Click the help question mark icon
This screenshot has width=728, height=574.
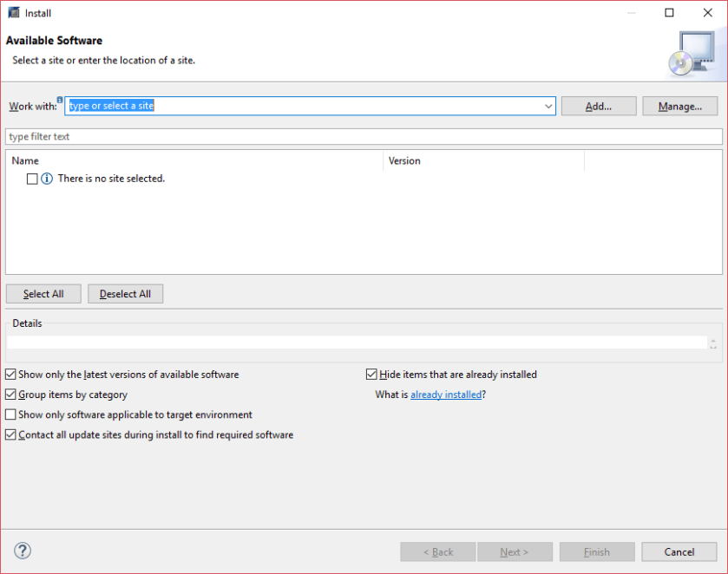pos(23,551)
